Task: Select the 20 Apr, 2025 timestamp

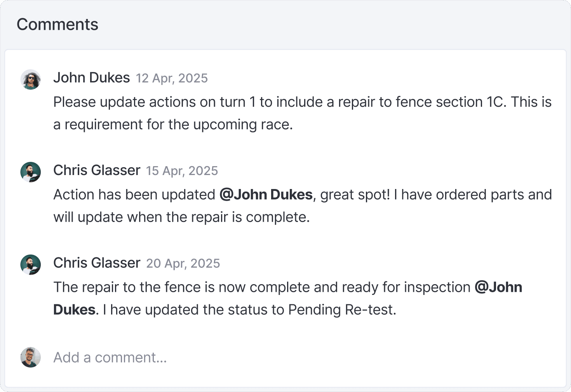Action: [183, 264]
